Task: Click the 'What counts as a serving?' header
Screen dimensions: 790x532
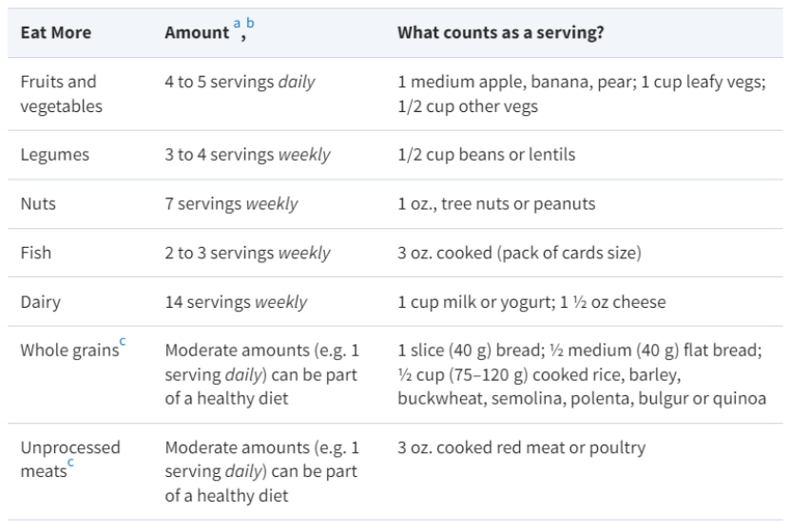Action: (x=500, y=32)
